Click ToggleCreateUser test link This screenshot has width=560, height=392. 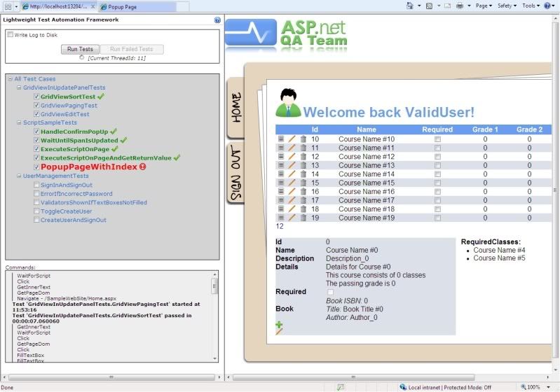(x=66, y=211)
